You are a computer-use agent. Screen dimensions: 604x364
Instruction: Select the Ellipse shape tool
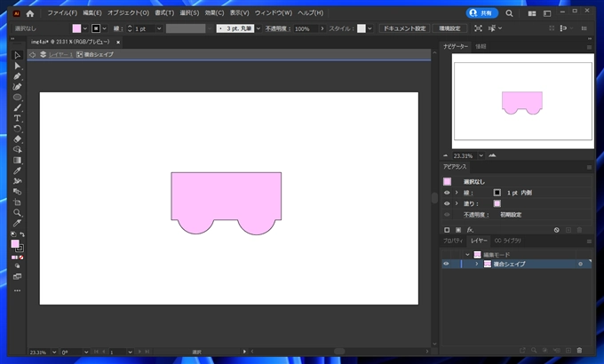17,97
